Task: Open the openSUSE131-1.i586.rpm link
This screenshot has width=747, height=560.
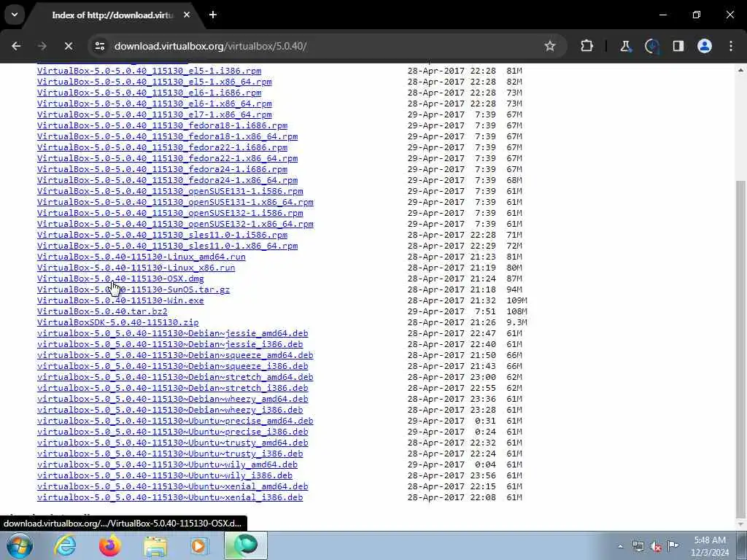Action: click(x=170, y=191)
